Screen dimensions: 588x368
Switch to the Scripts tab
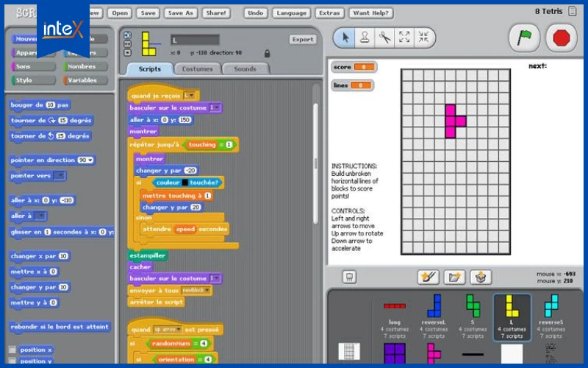149,68
